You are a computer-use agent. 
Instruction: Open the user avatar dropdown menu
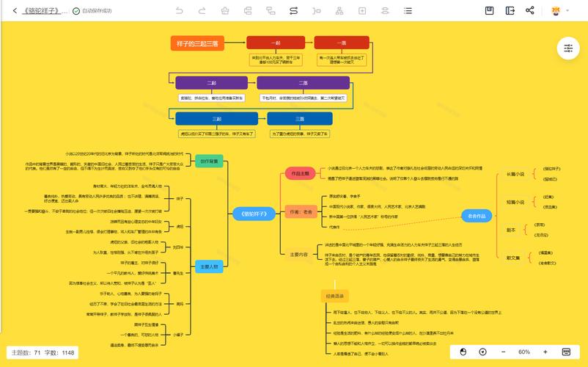(560, 10)
